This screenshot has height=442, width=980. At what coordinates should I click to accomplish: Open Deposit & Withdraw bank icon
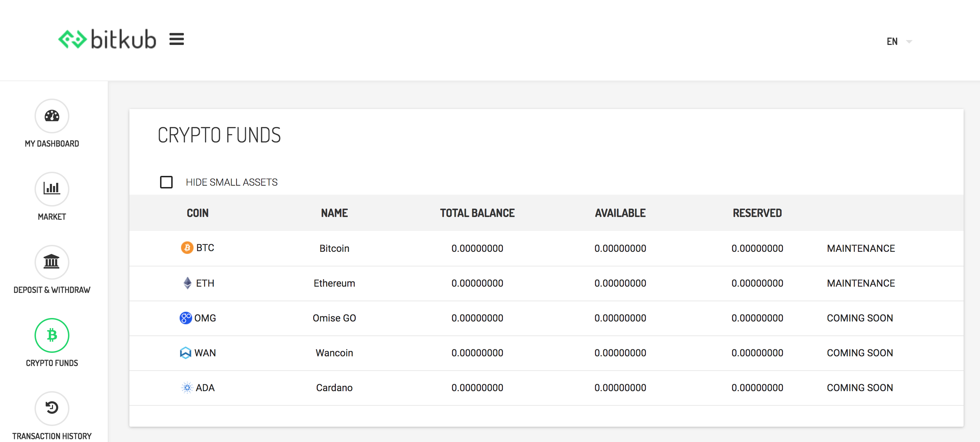point(52,262)
